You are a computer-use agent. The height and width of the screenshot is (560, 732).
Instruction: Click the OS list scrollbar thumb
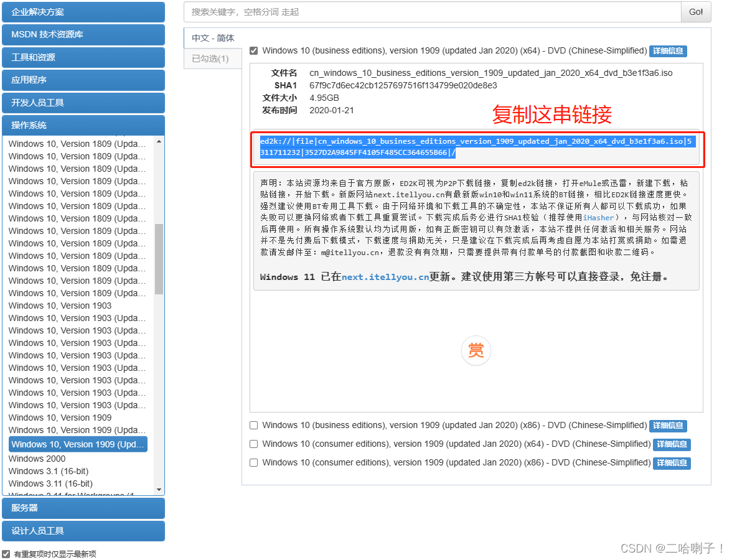[159, 259]
